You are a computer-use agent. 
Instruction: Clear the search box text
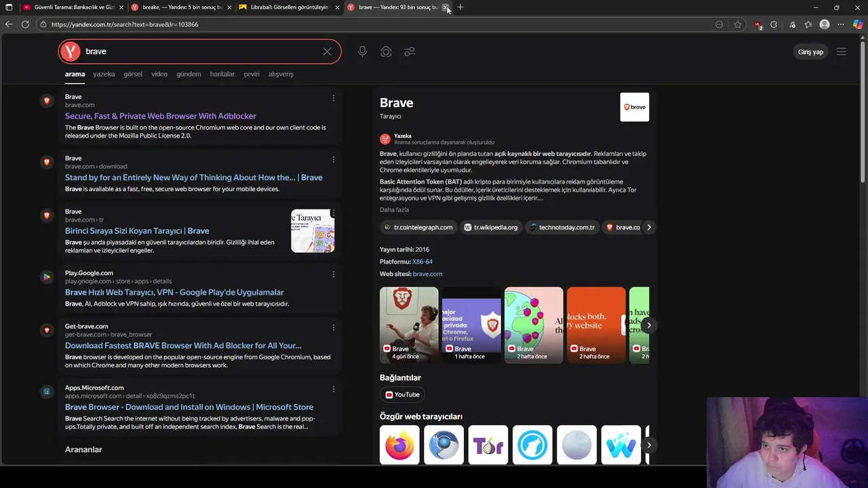[327, 52]
